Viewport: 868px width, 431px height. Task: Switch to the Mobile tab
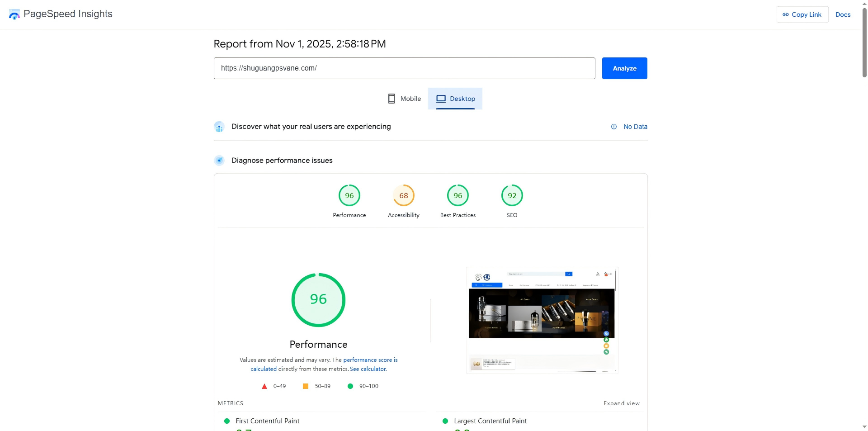click(405, 99)
